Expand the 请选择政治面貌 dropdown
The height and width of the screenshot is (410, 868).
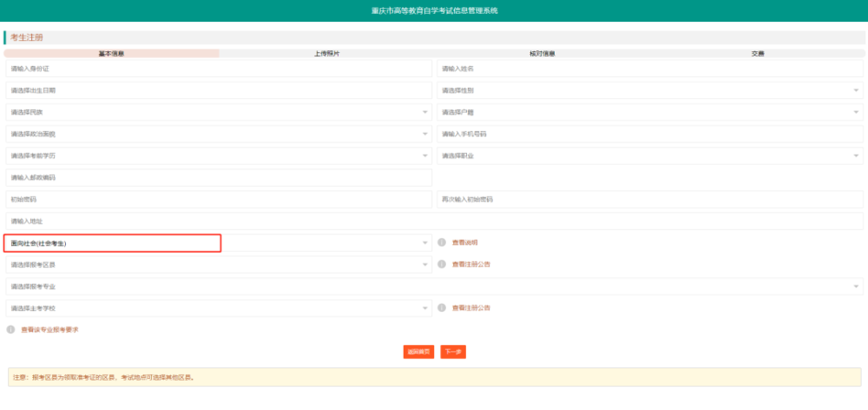(x=219, y=134)
